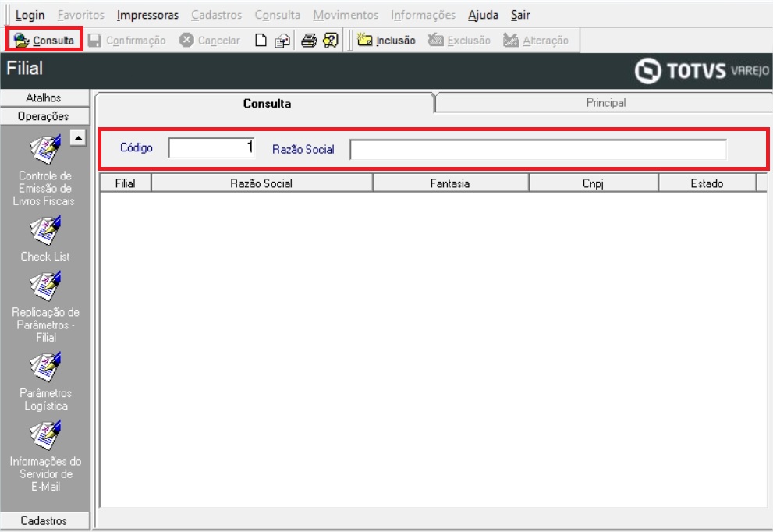Sort by the Razão Social column header
Screen dimensions: 773x532
tap(261, 183)
